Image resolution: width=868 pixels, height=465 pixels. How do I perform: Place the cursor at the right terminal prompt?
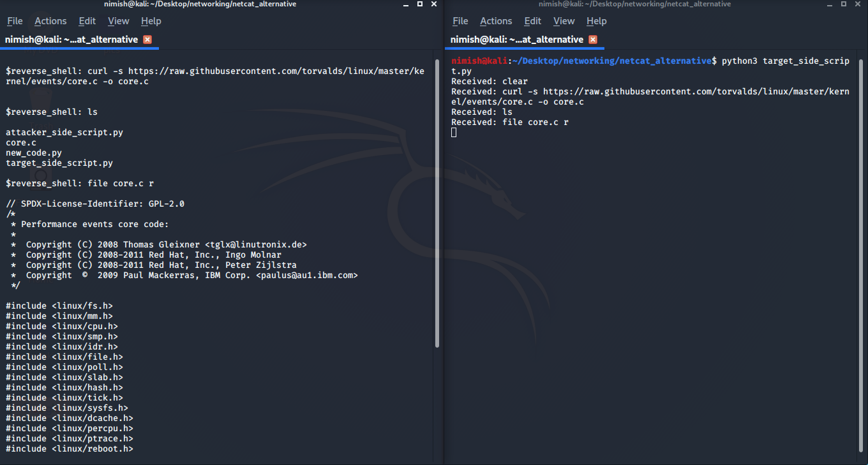point(453,132)
